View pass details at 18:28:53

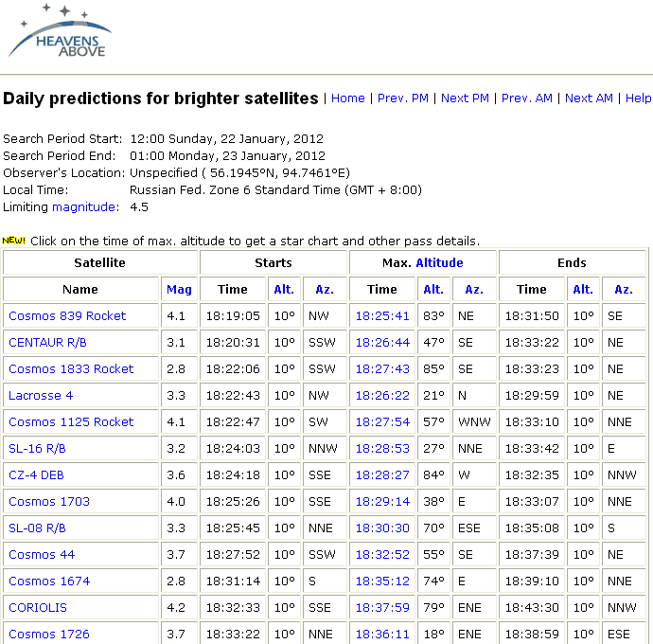coord(382,449)
